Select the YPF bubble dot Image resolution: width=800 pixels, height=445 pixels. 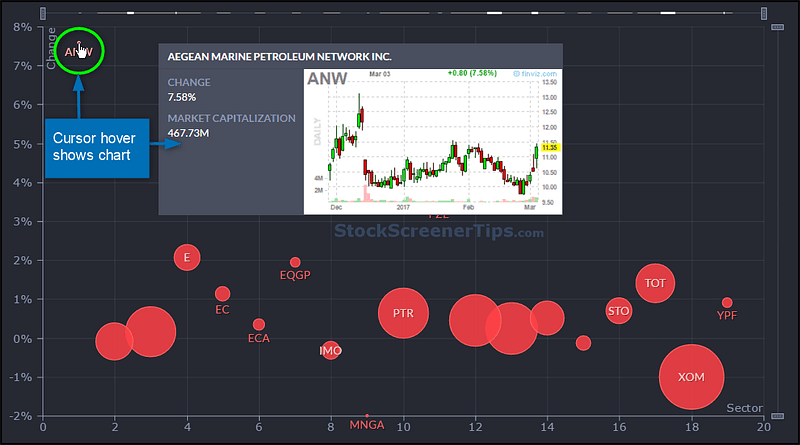click(x=727, y=303)
